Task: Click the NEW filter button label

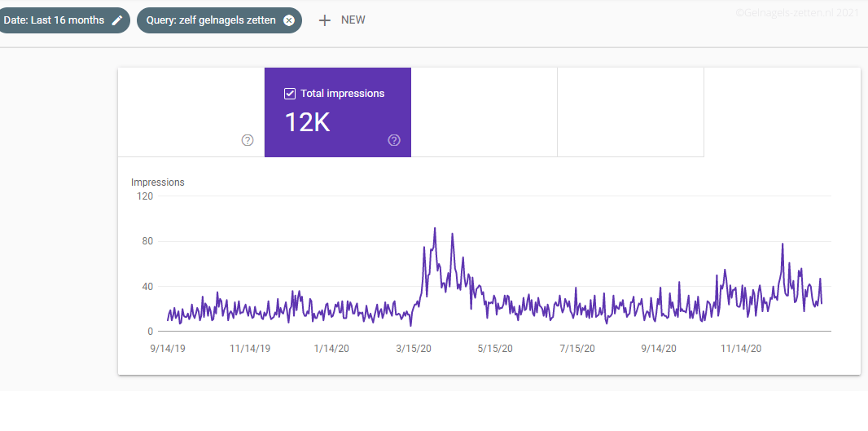Action: click(x=353, y=20)
